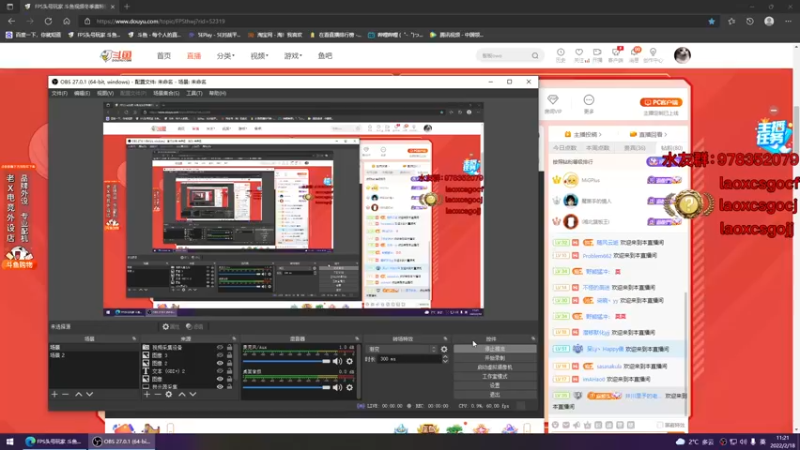This screenshot has height=450, width=800.
Task: Go back with browser back arrow
Action: [11, 21]
